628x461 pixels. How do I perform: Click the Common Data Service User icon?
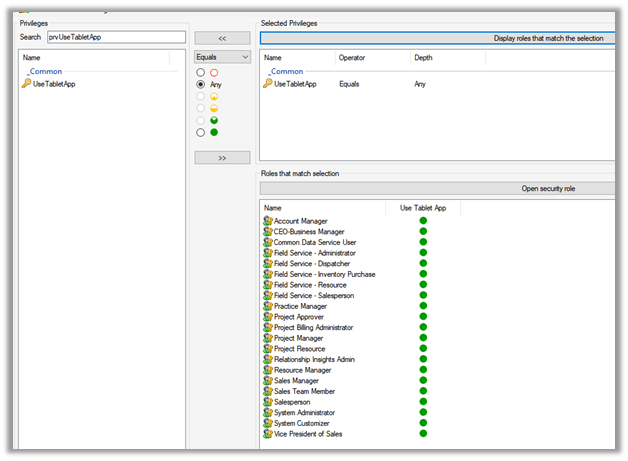click(267, 242)
